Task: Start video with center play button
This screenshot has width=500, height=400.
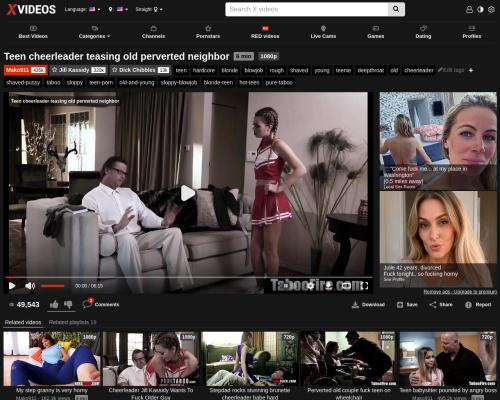Action: point(187,193)
